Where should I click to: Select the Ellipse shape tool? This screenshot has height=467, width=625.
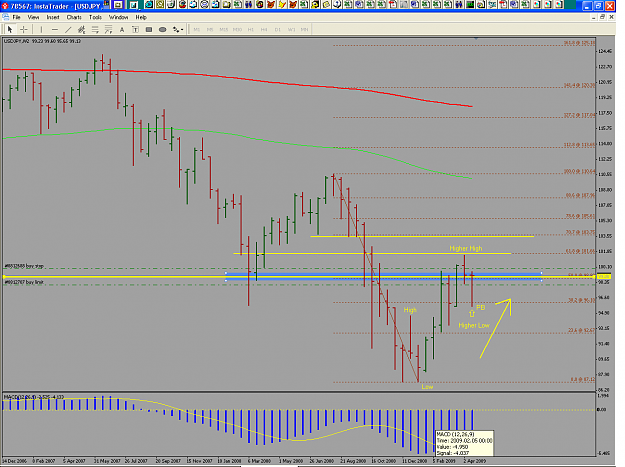(x=162, y=29)
